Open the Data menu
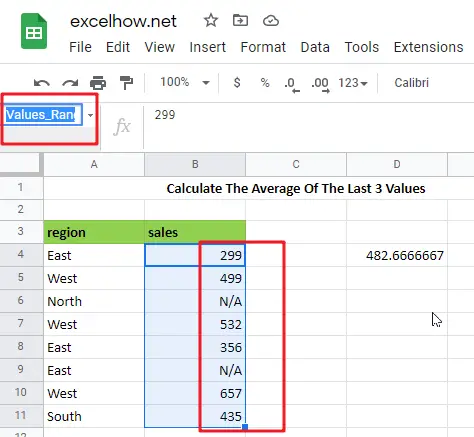Image resolution: width=474 pixels, height=437 pixels. (315, 47)
